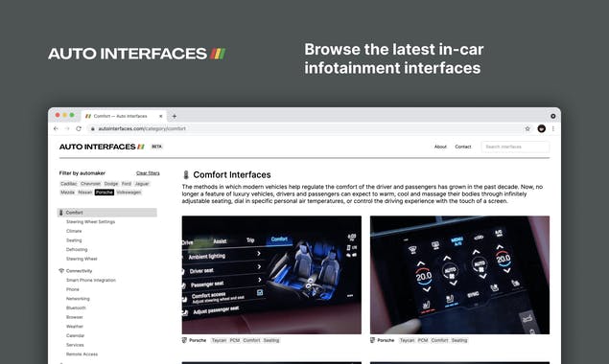Open the Porsche comfort menu thumbnail

coord(271,275)
